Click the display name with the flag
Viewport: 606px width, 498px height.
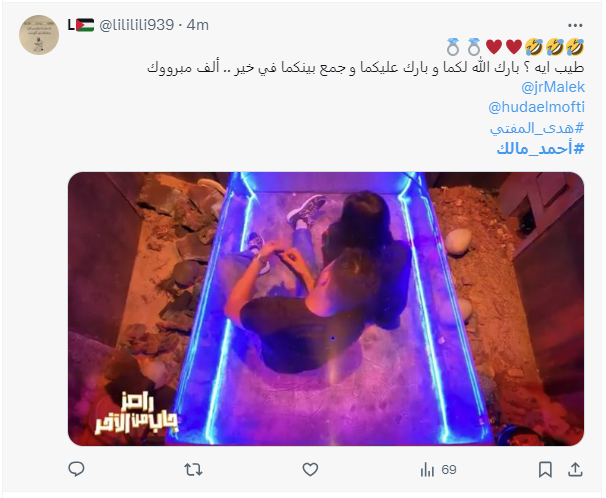(81, 25)
